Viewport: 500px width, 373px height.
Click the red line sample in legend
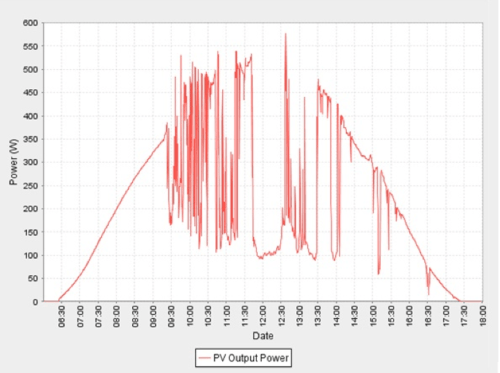(204, 358)
